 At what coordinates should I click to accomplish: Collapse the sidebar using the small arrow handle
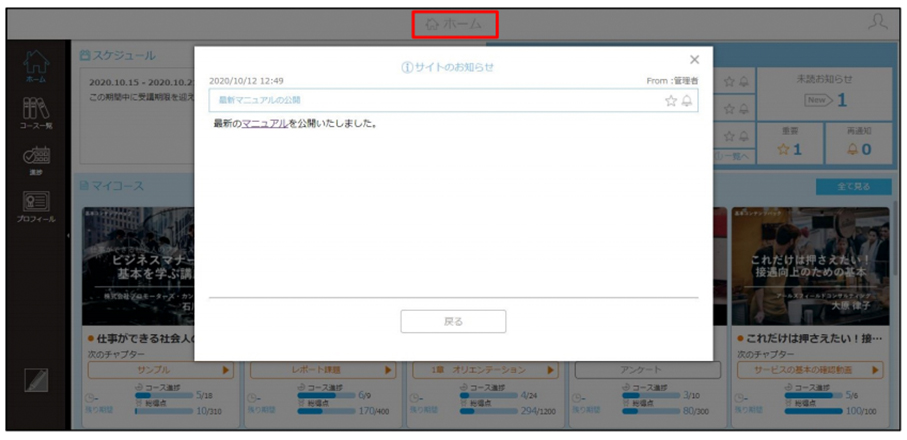coord(68,235)
